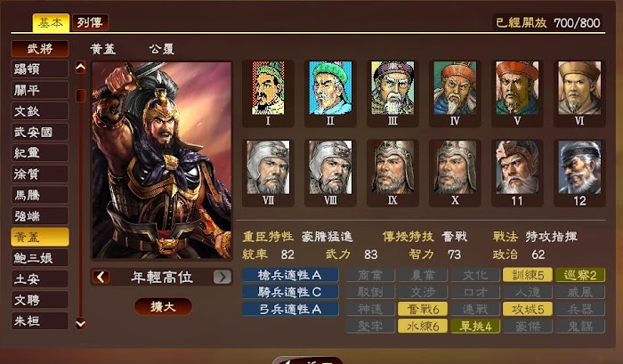
Task: Open the 武將 category button
Action: [x=40, y=48]
